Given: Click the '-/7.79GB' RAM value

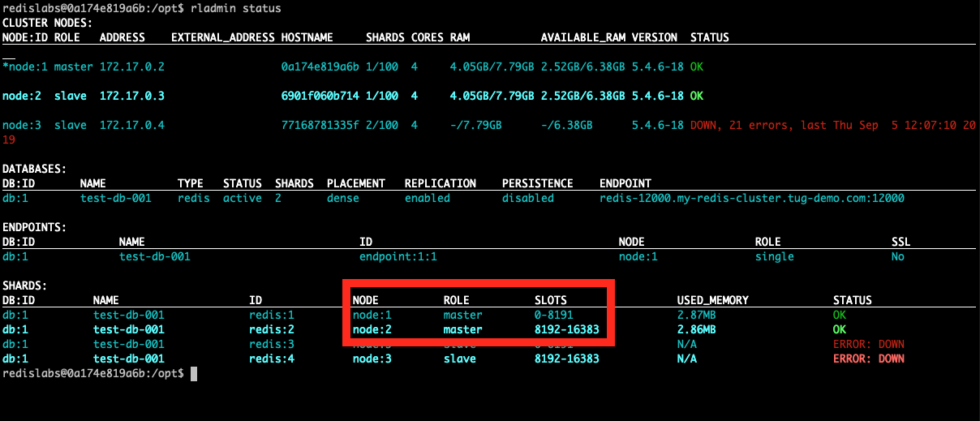Looking at the screenshot, I should point(476,125).
